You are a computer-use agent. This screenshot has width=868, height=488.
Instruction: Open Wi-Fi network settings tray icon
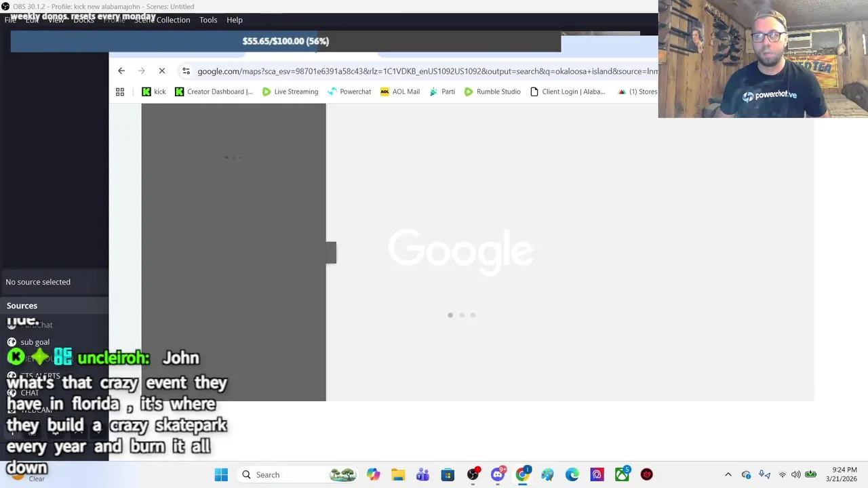782,474
